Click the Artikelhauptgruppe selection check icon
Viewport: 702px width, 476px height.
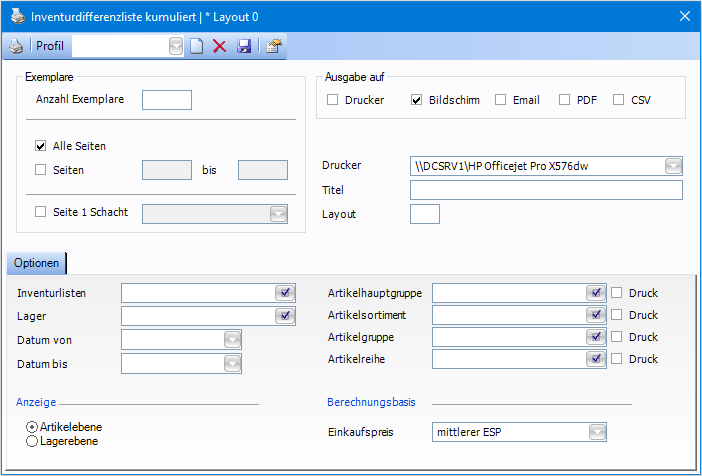tap(597, 293)
